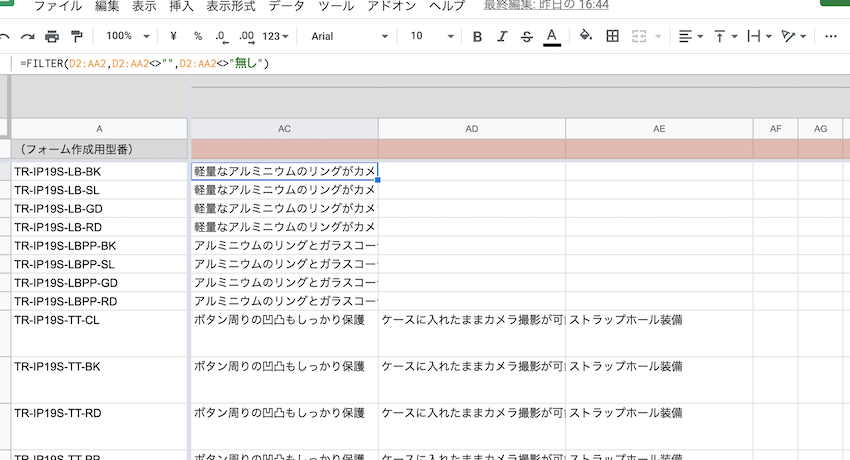Open the データ menu
The width and height of the screenshot is (850, 460).
287,6
